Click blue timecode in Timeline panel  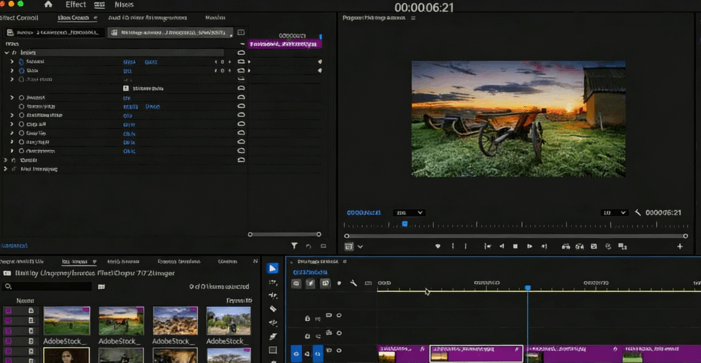pyautogui.click(x=310, y=272)
